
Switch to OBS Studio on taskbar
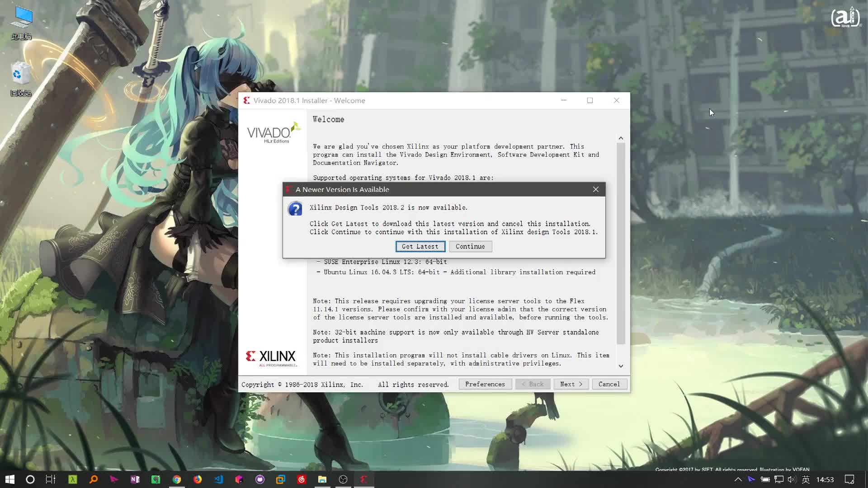coord(343,479)
